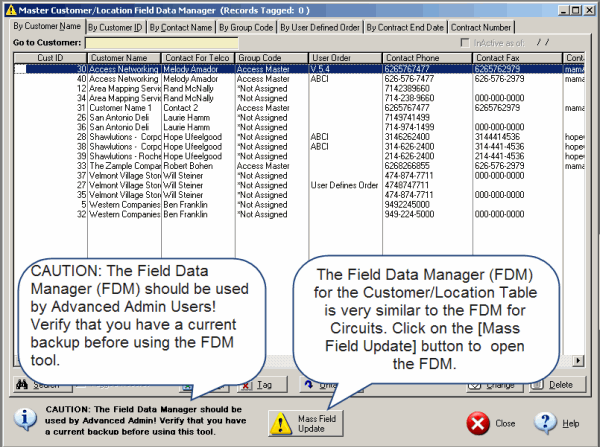Select Cust ID 39 Shawlutions - Roche row
Screen dimensions: 600x447
(299, 156)
